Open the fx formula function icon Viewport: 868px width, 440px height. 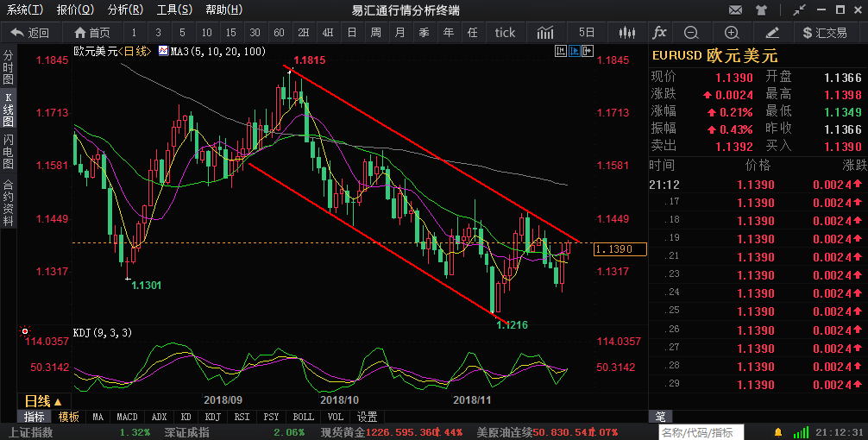[660, 33]
